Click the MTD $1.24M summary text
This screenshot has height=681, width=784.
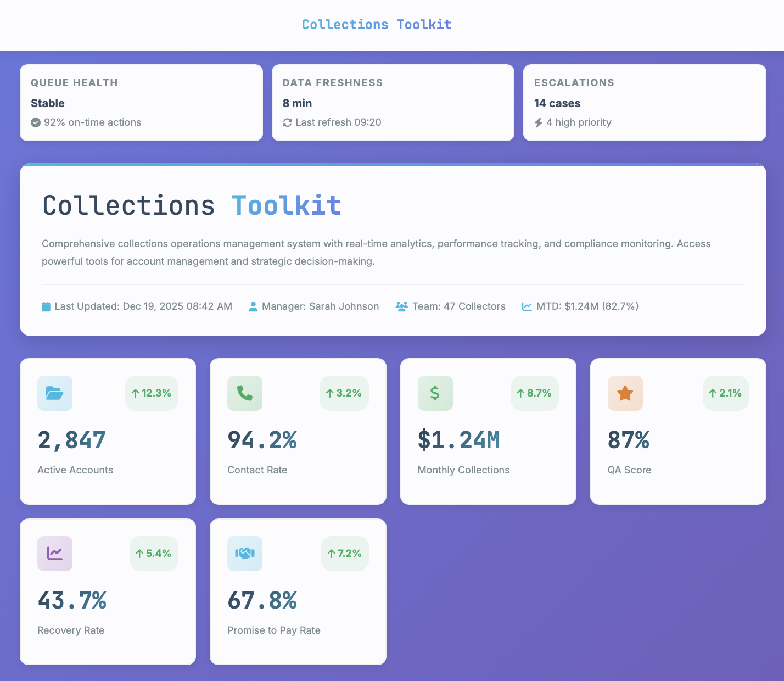pos(587,306)
